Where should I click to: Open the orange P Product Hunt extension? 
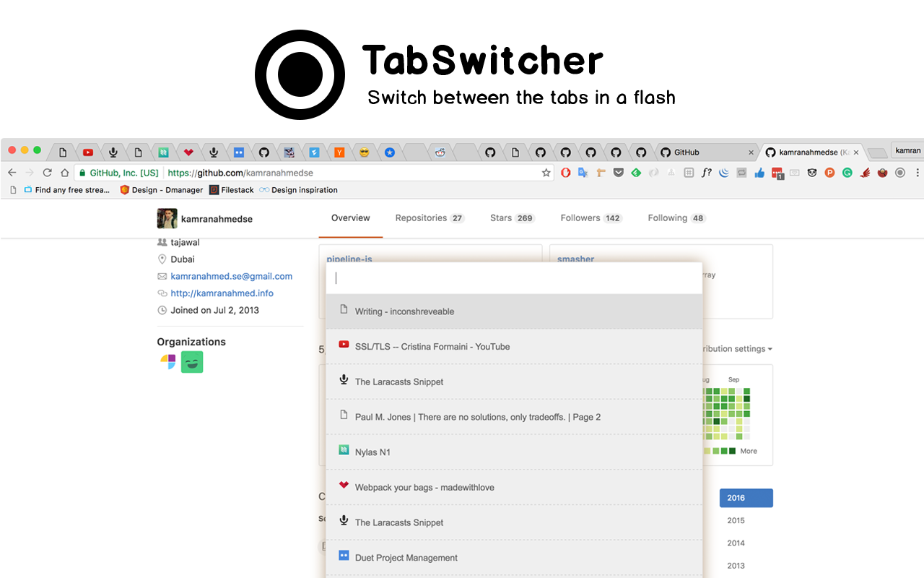click(829, 173)
